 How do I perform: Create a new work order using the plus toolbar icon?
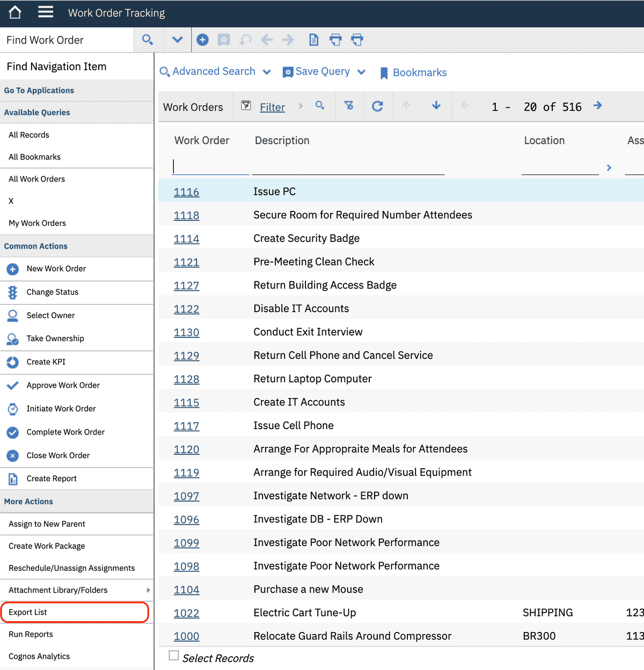click(202, 39)
